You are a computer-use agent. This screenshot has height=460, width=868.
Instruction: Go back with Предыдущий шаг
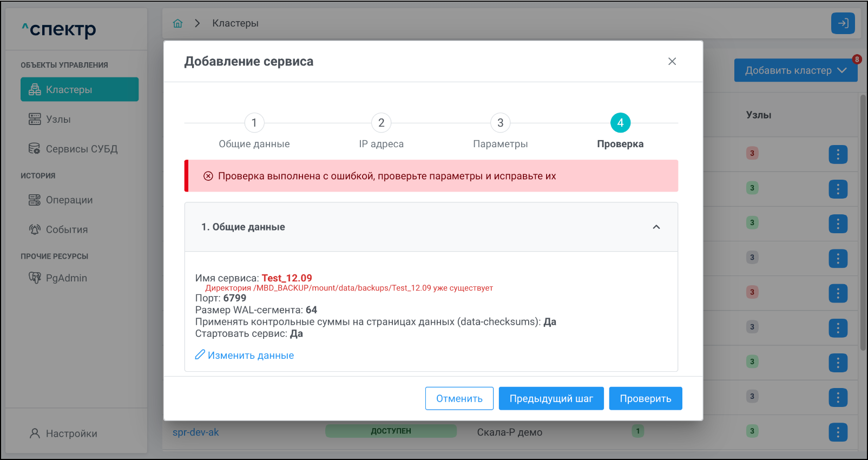coord(551,398)
